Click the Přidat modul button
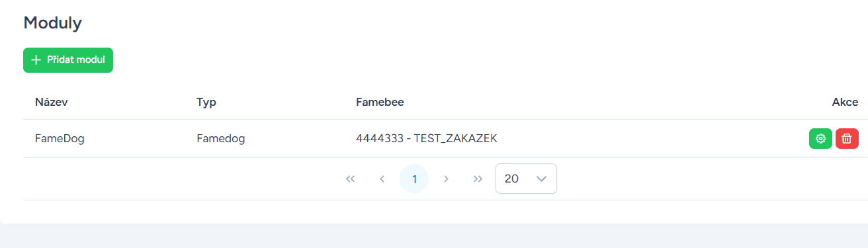Image resolution: width=868 pixels, height=248 pixels. click(68, 60)
